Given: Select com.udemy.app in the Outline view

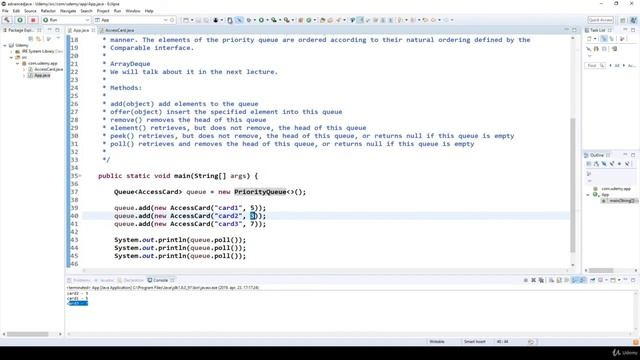Looking at the screenshot, I should (x=616, y=189).
